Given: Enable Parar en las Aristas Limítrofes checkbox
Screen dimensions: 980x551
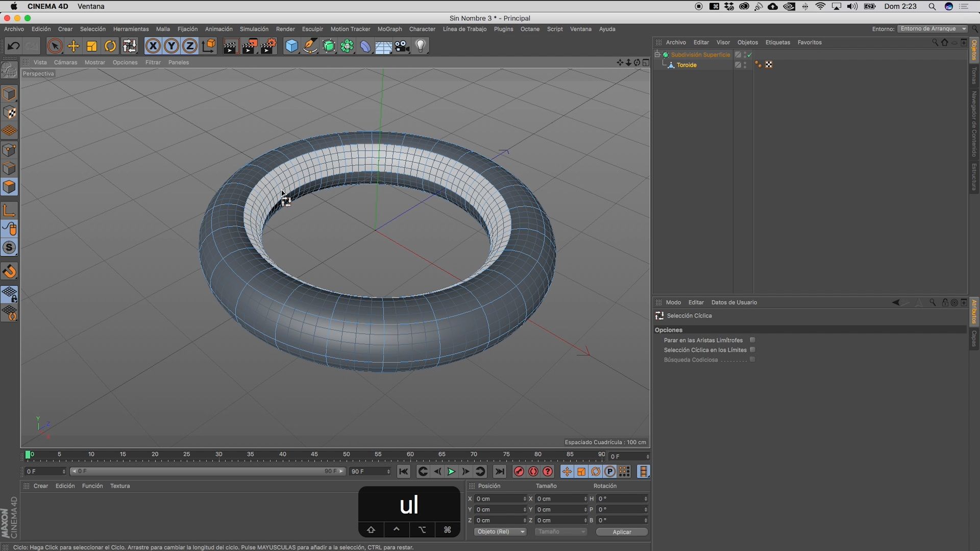Looking at the screenshot, I should [x=752, y=340].
